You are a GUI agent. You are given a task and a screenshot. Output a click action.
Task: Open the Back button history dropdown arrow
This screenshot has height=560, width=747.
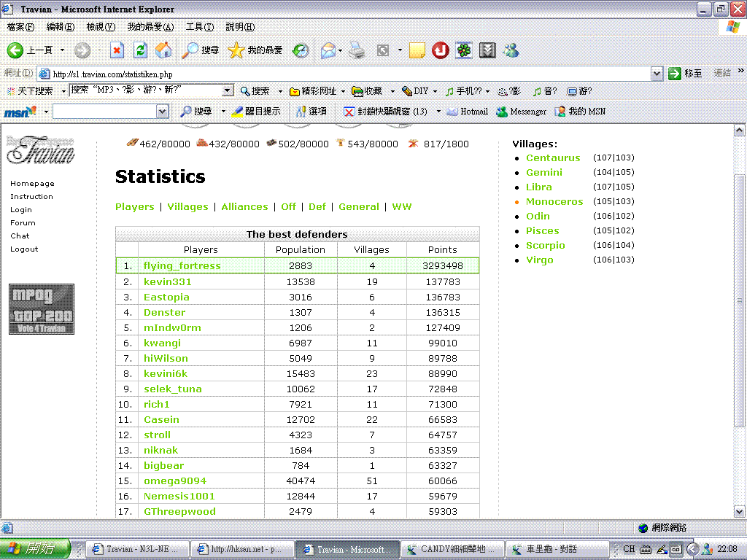click(x=62, y=50)
